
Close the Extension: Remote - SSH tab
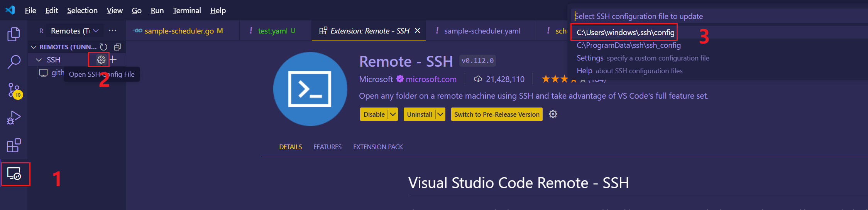[417, 30]
